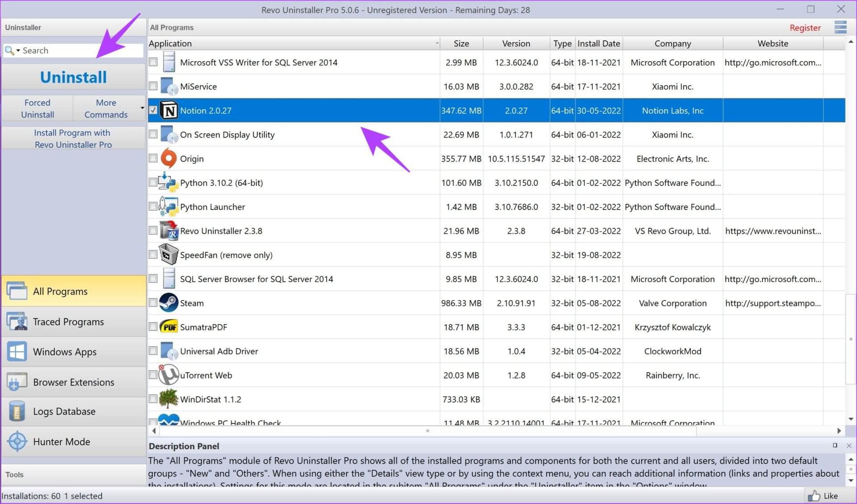
Task: Open the Windows Apps section icon
Action: 16,352
